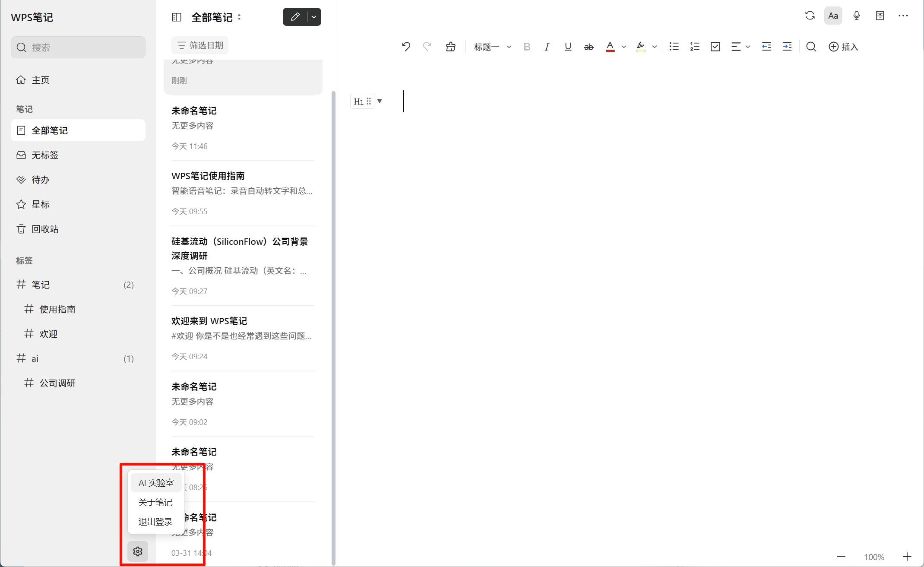Click the red font color button
This screenshot has width=924, height=567.
pyautogui.click(x=610, y=47)
